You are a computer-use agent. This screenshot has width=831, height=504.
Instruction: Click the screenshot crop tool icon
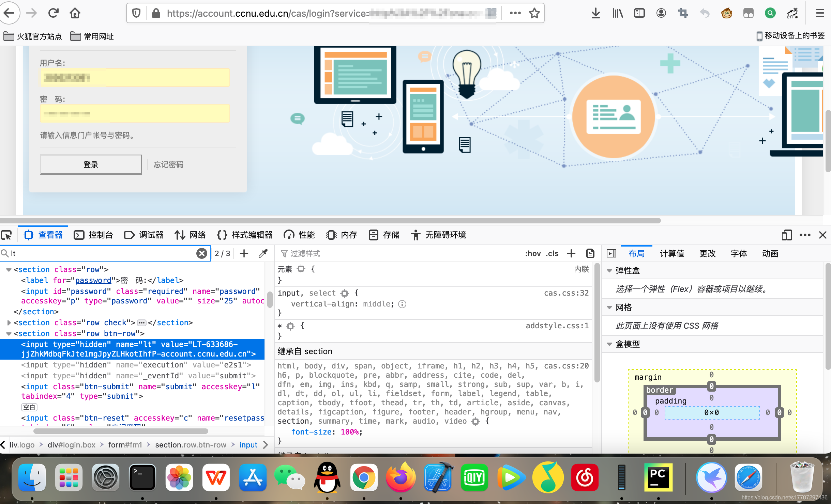tap(683, 13)
